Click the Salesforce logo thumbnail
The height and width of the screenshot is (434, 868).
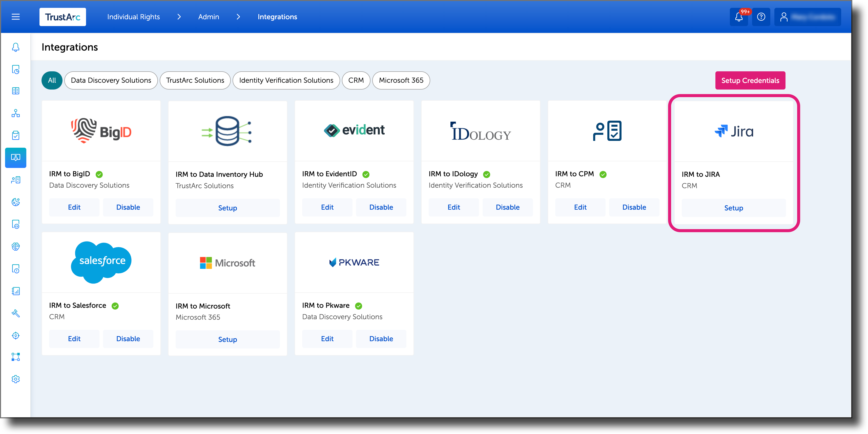coord(101,262)
